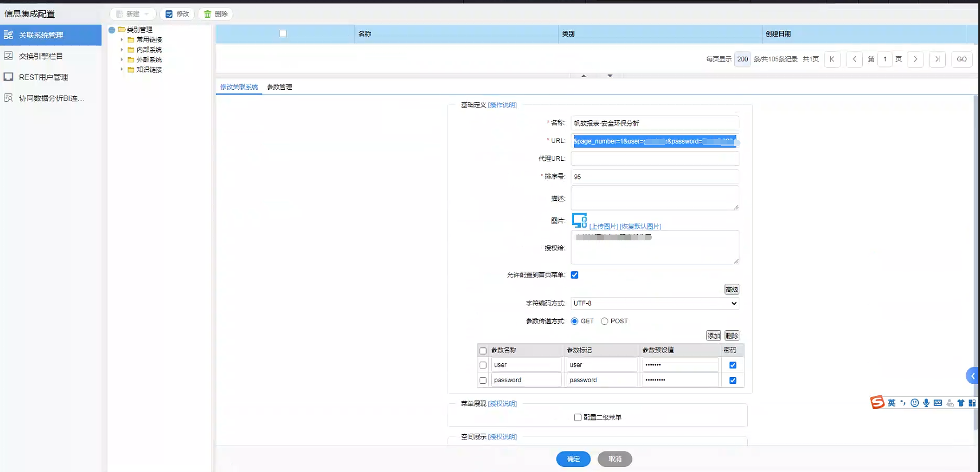Click the 取消 cancel button
Screen dimensions: 980x472
[615, 459]
